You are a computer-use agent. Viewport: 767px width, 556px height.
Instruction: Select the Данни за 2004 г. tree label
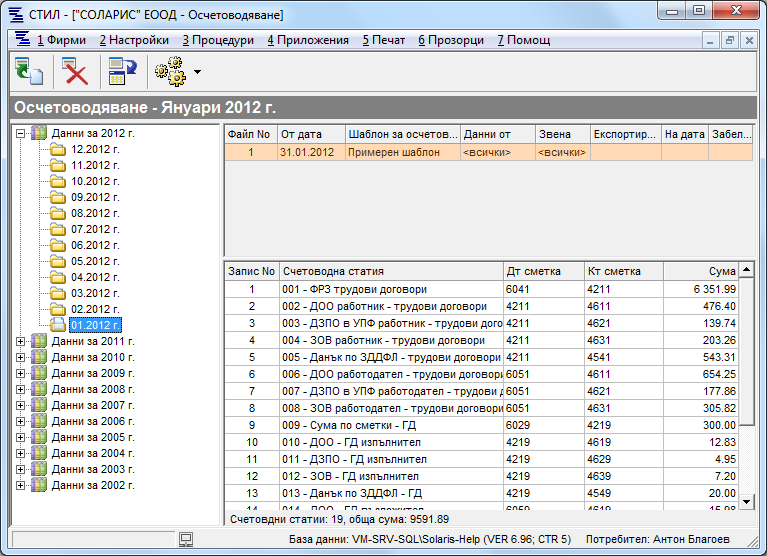click(93, 453)
